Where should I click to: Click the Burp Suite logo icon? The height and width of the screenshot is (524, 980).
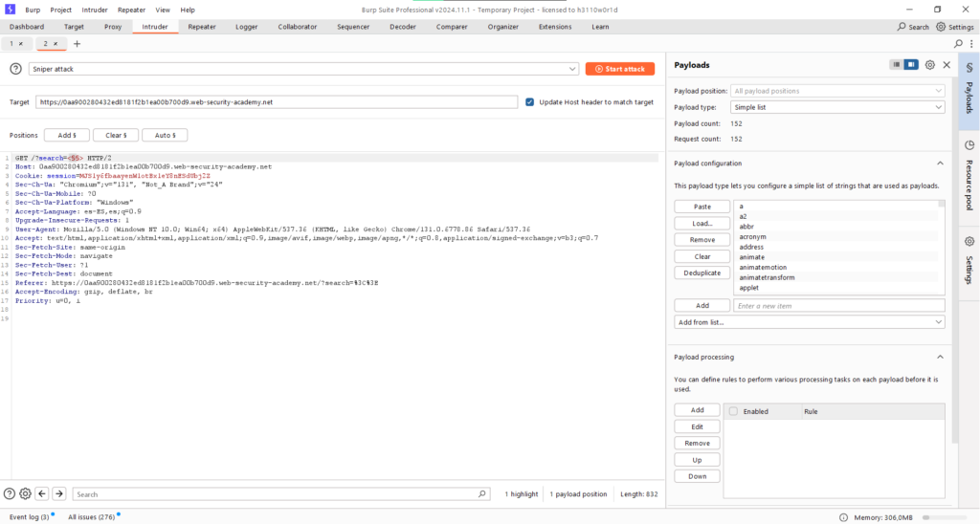pyautogui.click(x=10, y=10)
